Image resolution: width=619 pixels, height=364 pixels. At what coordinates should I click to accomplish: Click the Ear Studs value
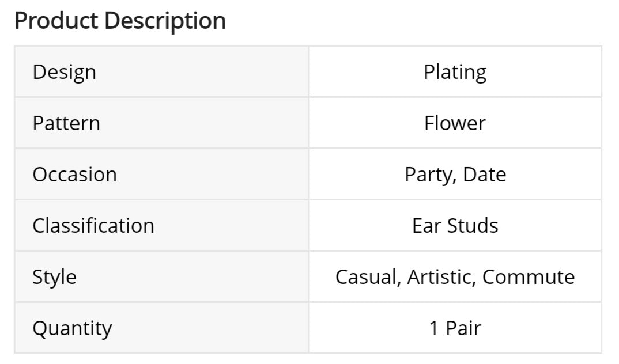455,225
